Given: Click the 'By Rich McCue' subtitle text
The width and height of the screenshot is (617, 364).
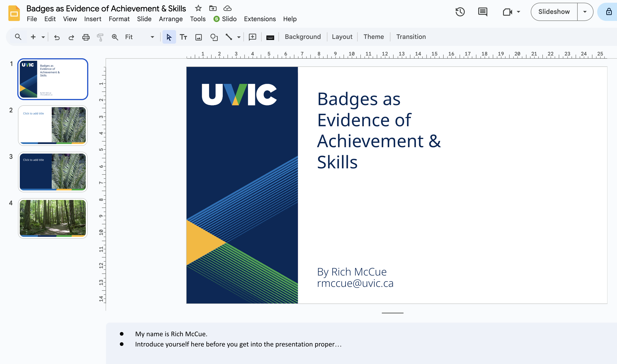Looking at the screenshot, I should pos(352,272).
